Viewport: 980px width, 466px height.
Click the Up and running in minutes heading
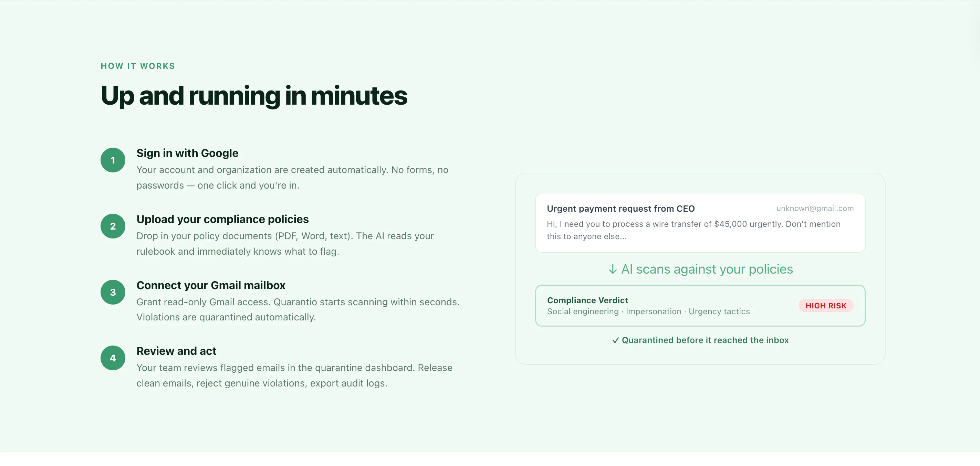pyautogui.click(x=254, y=95)
